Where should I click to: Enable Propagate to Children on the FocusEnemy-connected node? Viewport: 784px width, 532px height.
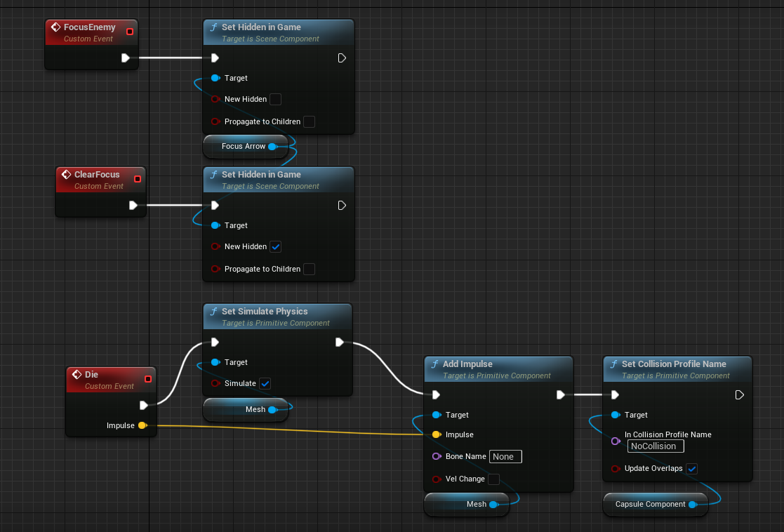(310, 121)
